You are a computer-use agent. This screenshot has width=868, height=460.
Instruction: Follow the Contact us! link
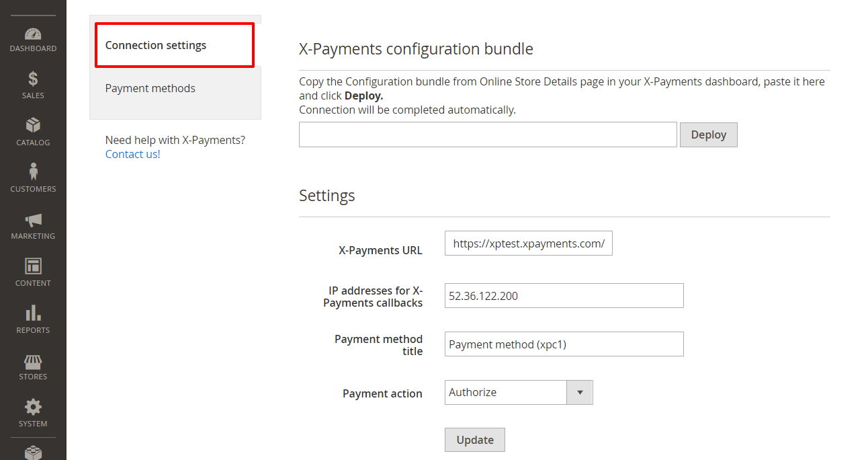(133, 154)
